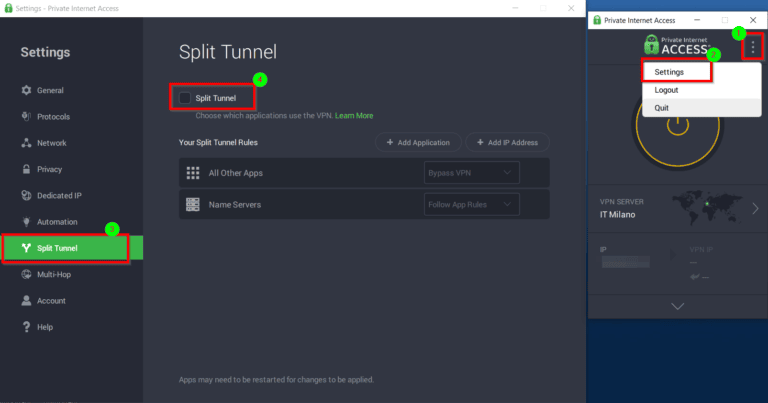Open the three-dot menu in PIA window
Viewport: 768px width, 403px height.
(753, 47)
